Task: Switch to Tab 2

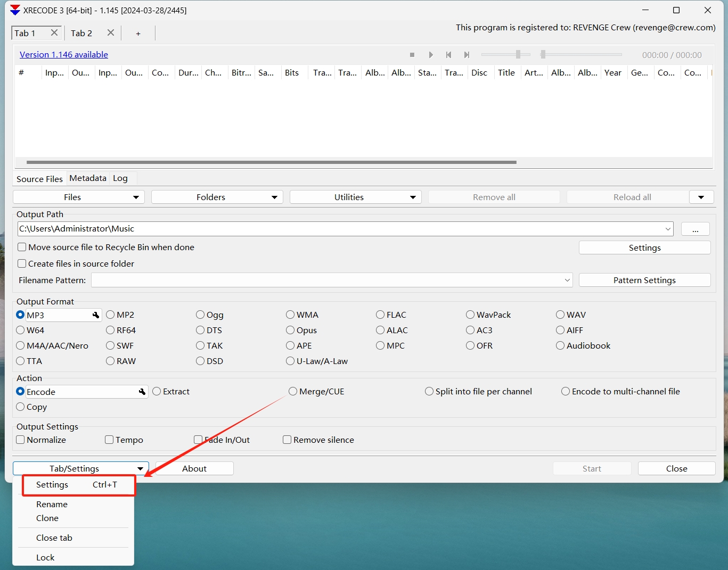Action: [81, 33]
